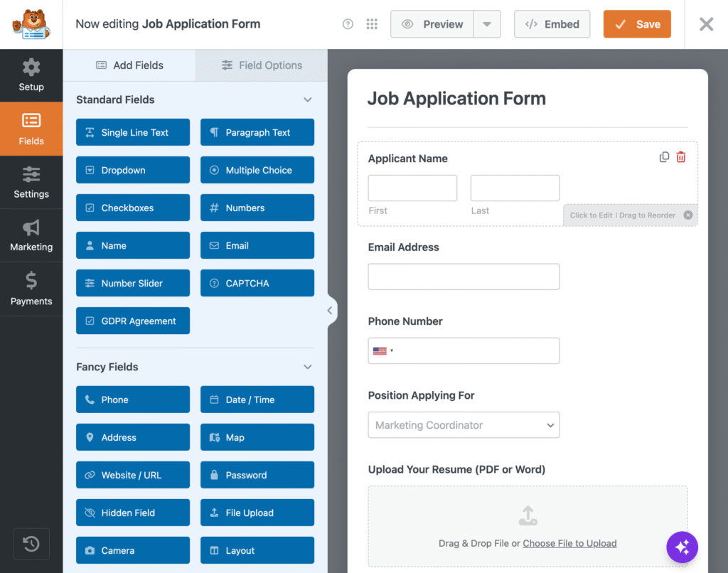This screenshot has width=728, height=573.
Task: Dismiss the Click to Edit tooltip
Action: tap(688, 215)
